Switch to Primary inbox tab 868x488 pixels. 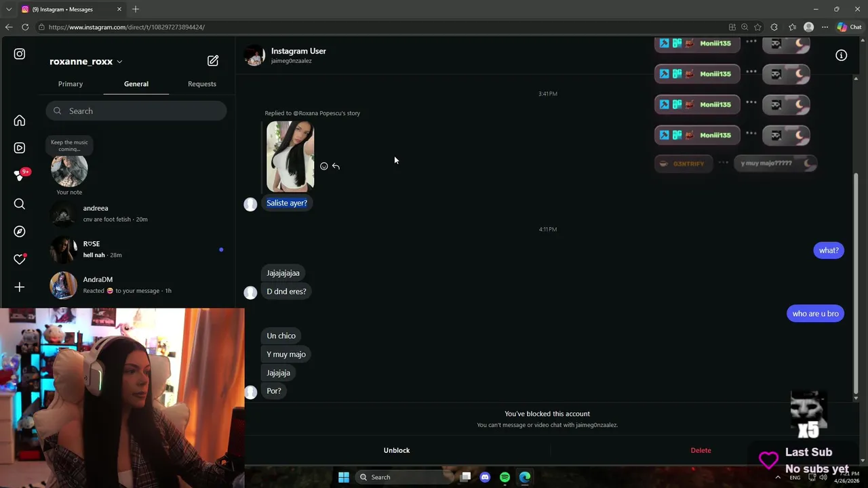click(71, 84)
